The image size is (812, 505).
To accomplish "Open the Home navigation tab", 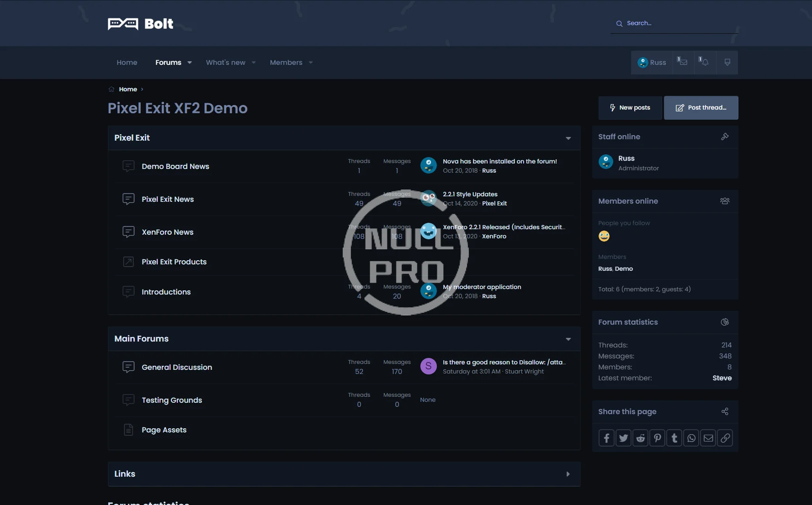I will (127, 63).
